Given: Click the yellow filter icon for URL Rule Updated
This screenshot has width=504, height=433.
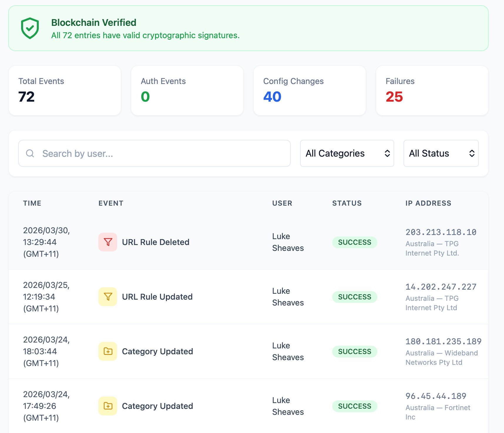Looking at the screenshot, I should (108, 297).
